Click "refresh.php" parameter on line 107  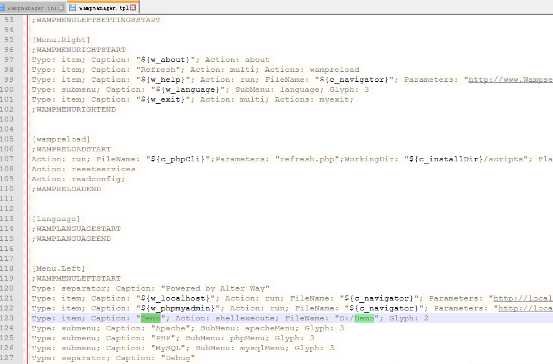click(x=307, y=159)
